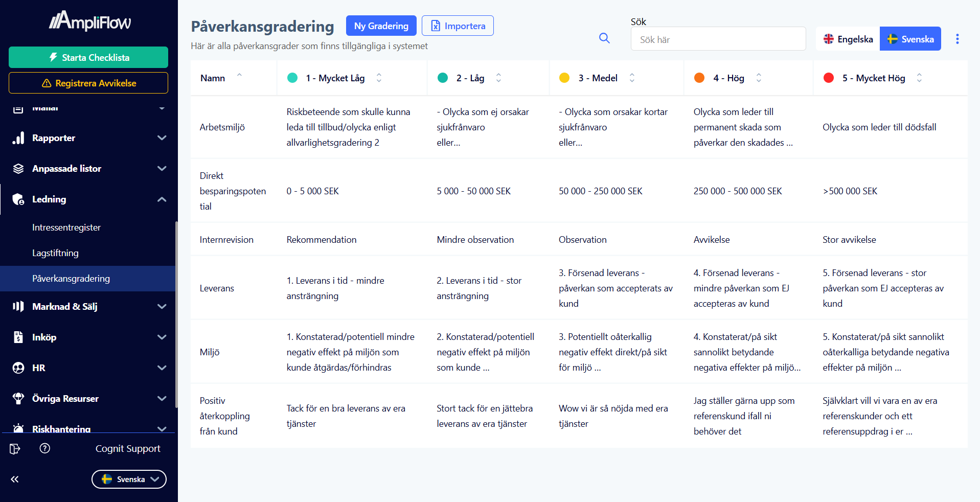The width and height of the screenshot is (980, 502).
Task: Click the red 5 - Mycket Hög color dot
Action: pos(829,78)
